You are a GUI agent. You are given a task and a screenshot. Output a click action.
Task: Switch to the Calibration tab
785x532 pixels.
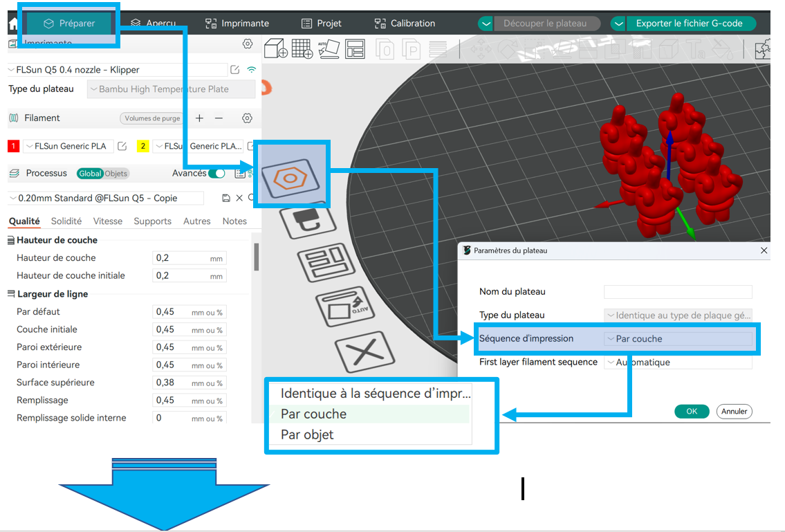point(405,23)
